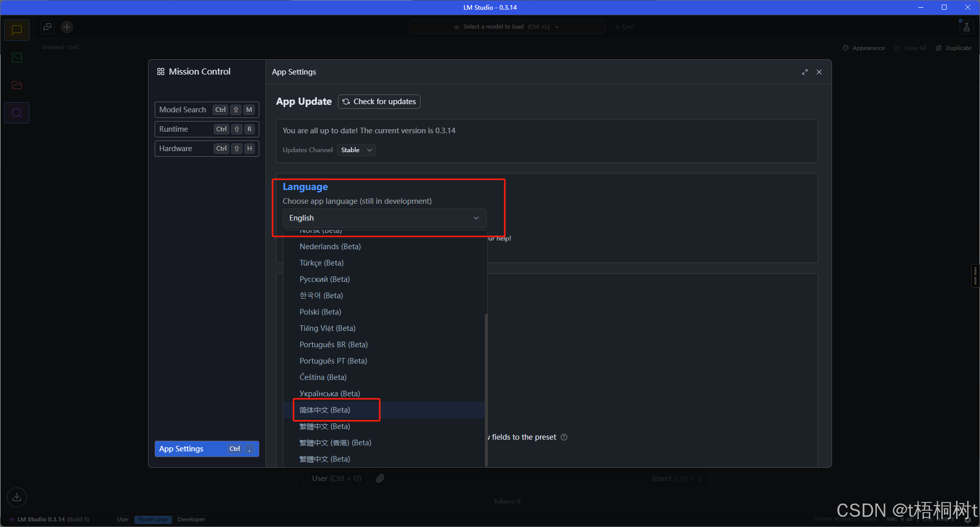The image size is (980, 527).
Task: Select Português BR (Beta) language
Action: coord(384,345)
